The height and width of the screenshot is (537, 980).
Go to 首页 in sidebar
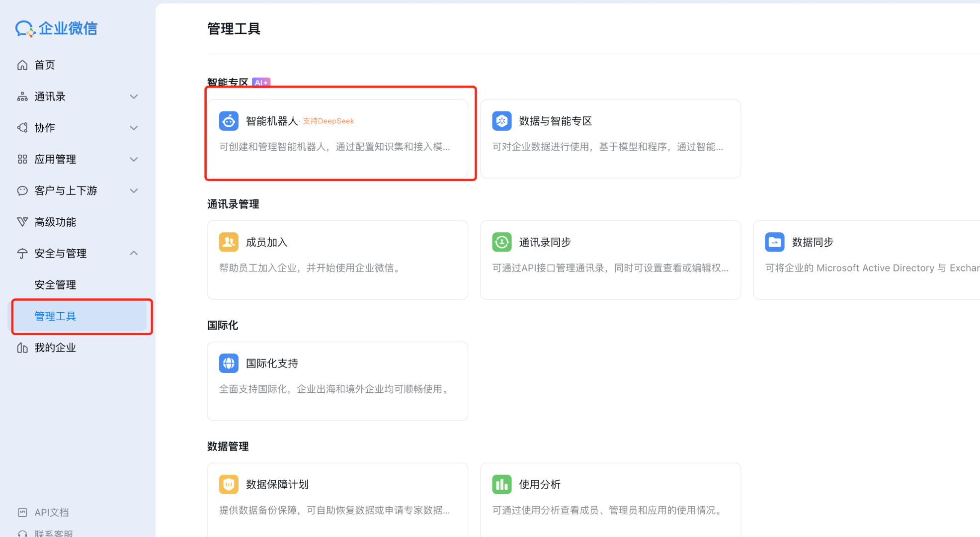coord(44,65)
